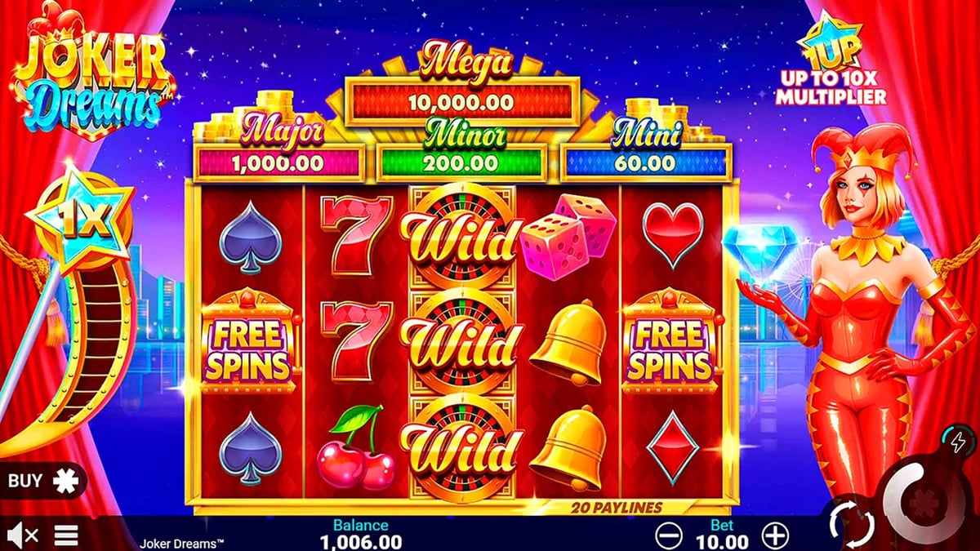Click the Mega jackpot panel
The height and width of the screenshot is (551, 980).
(x=464, y=89)
